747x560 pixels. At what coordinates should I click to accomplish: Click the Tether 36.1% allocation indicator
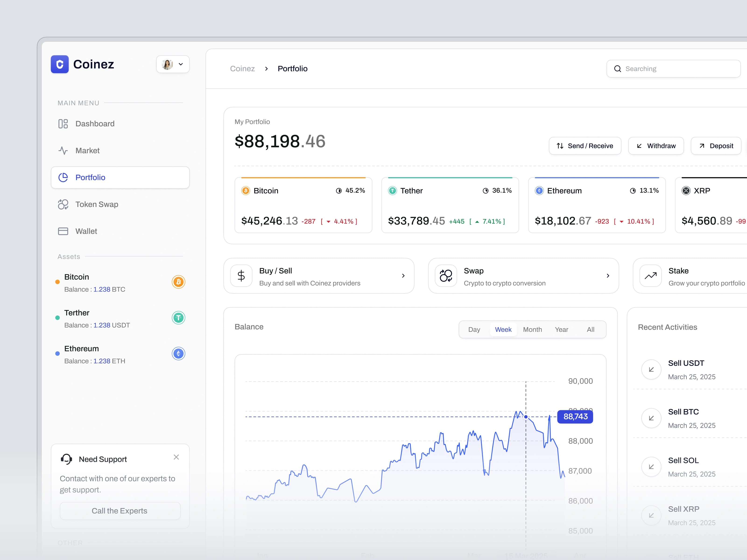(x=497, y=191)
